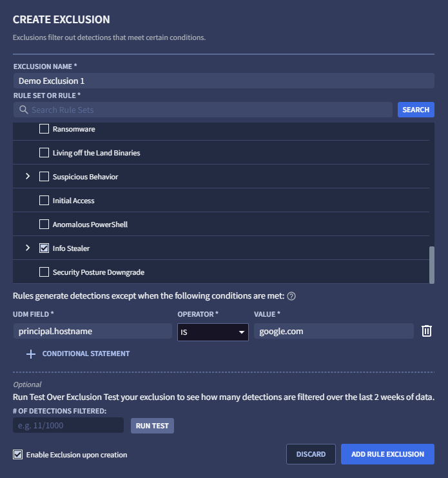The height and width of the screenshot is (478, 448).
Task: Expand the Suspicious Behavior rule set
Action: click(x=28, y=177)
